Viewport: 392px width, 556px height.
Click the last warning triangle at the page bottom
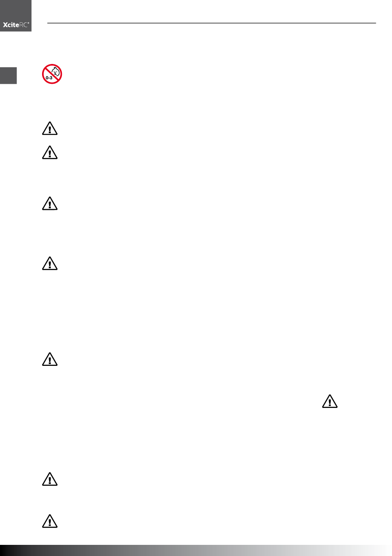50,521
